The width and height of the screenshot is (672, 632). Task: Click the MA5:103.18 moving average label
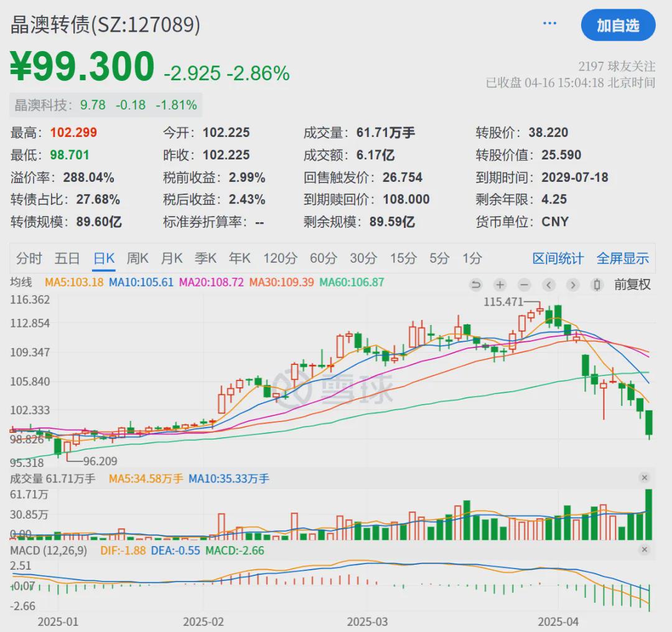point(74,283)
